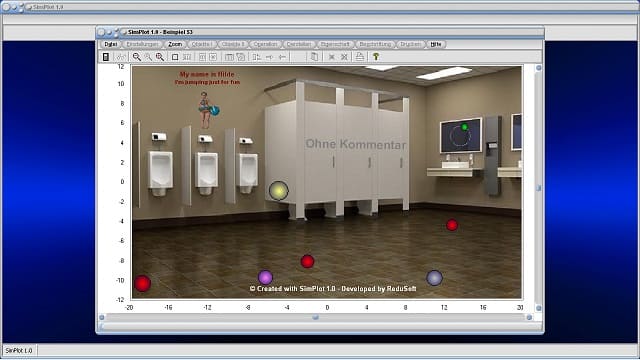Open the Zoom menu
The image size is (640, 360).
tap(175, 44)
